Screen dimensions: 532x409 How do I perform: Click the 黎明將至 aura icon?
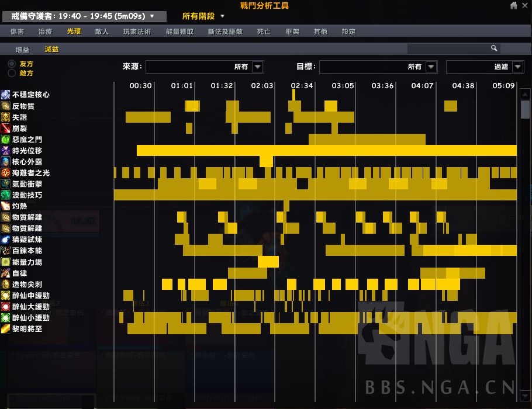click(5, 328)
